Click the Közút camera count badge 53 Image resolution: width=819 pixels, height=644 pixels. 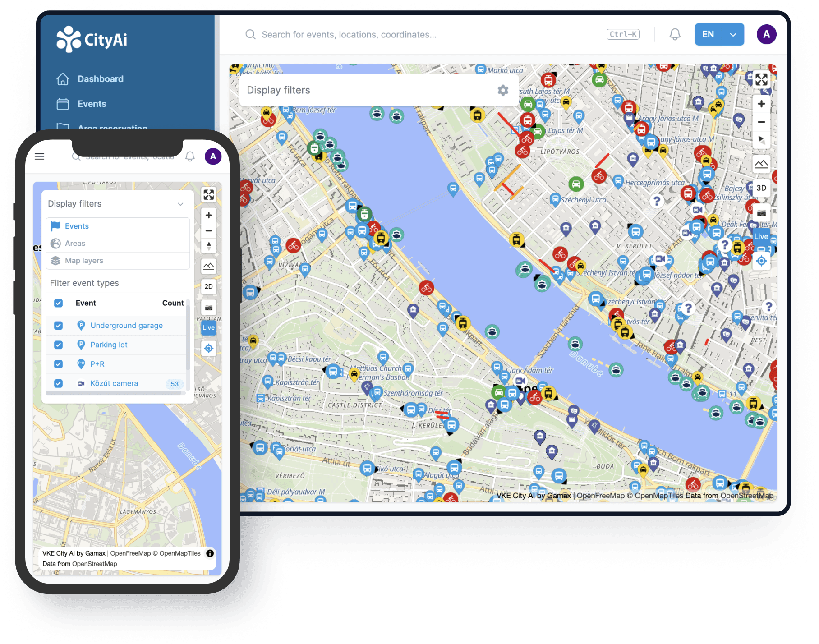point(175,384)
